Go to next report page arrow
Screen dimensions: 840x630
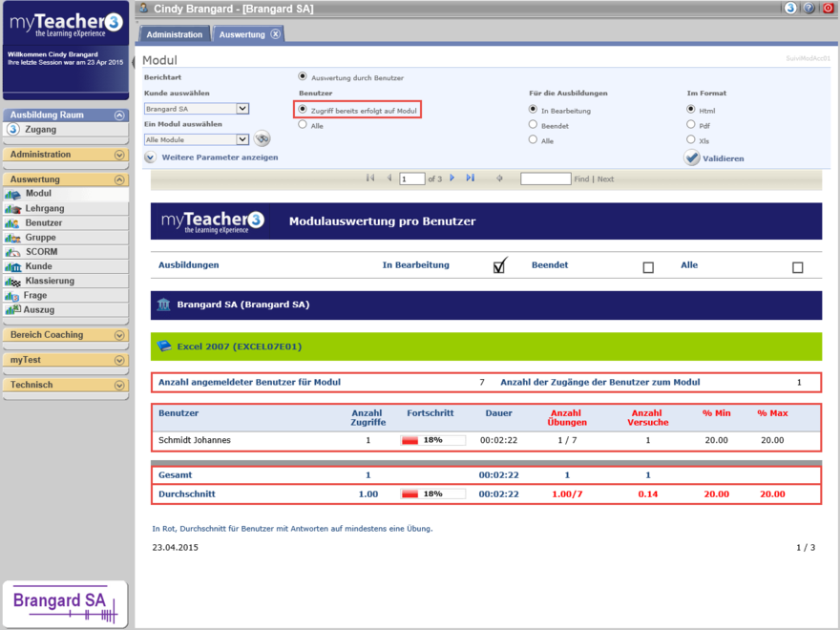coord(452,178)
